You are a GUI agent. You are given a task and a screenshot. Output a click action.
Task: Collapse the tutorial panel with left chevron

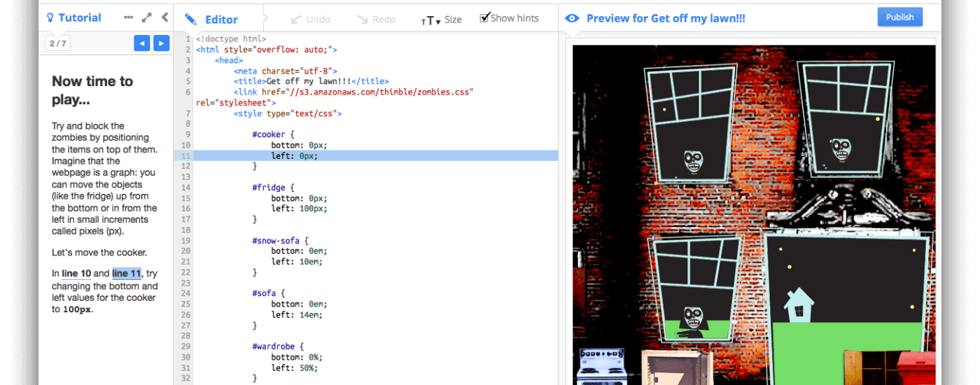(x=164, y=17)
